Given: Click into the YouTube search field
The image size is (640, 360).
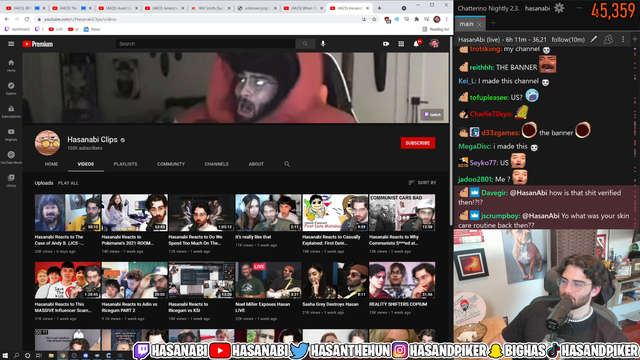Looking at the screenshot, I should pyautogui.click(x=205, y=44).
